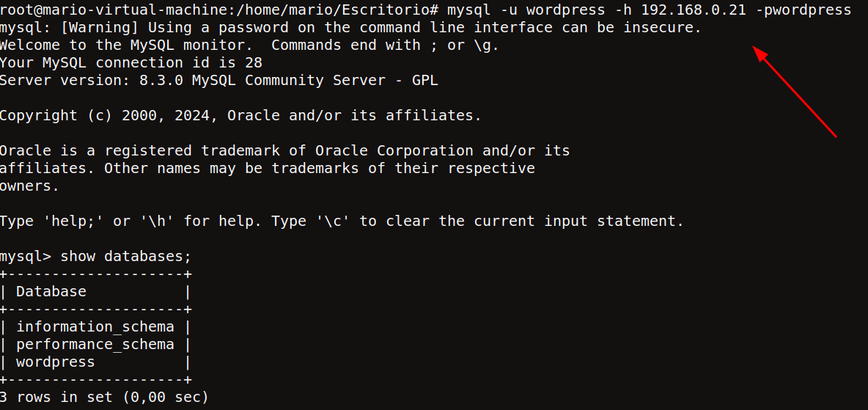Select the wordpress database row
Screen dimensions: 868x410
95,362
